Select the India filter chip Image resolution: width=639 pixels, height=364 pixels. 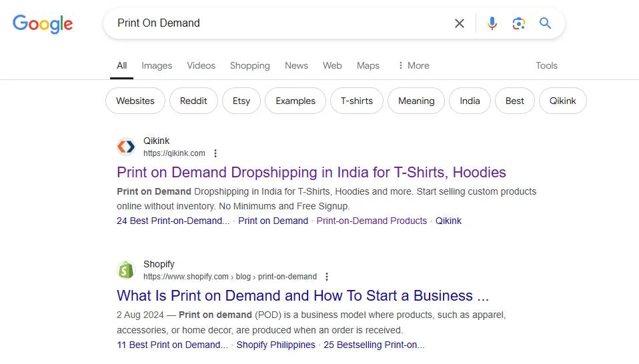click(x=470, y=101)
